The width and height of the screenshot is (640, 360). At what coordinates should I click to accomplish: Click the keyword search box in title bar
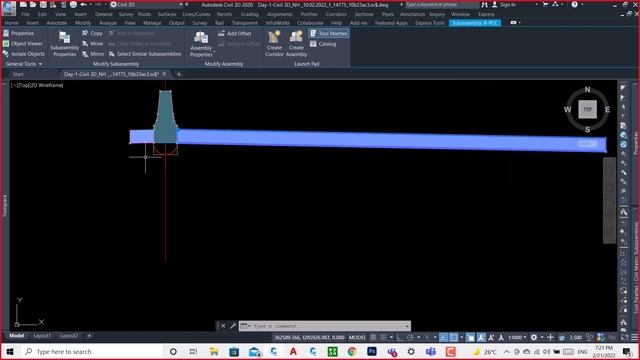tap(442, 4)
